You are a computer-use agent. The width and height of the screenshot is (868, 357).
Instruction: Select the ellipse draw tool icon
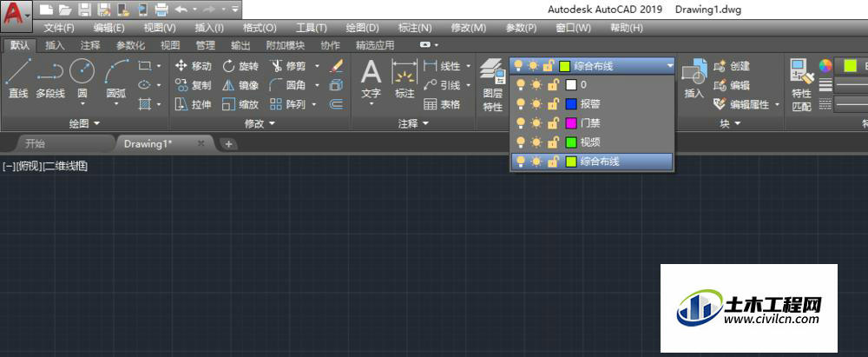pos(144,85)
